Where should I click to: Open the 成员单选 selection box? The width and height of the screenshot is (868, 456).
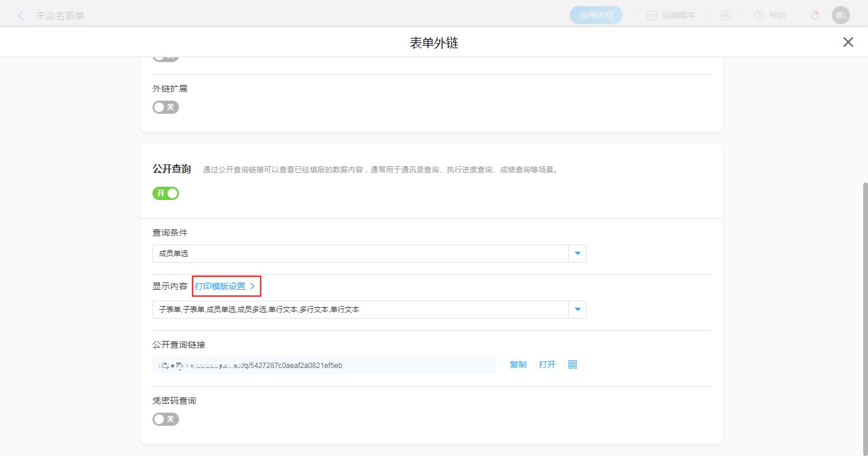(360, 254)
